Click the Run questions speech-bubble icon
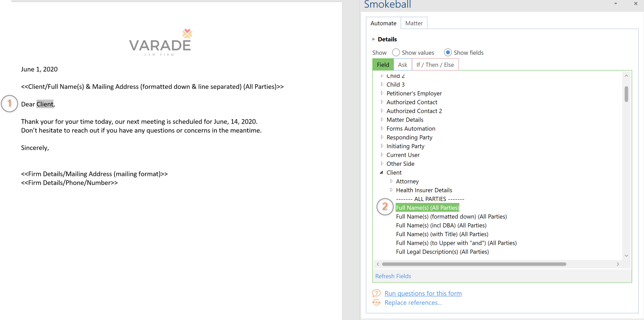Viewport: 644px width, 320px height. [376, 293]
